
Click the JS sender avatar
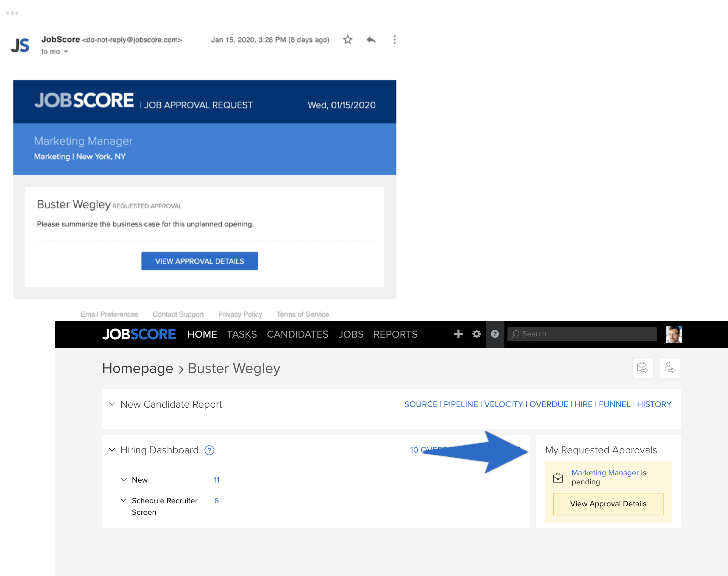pyautogui.click(x=20, y=45)
